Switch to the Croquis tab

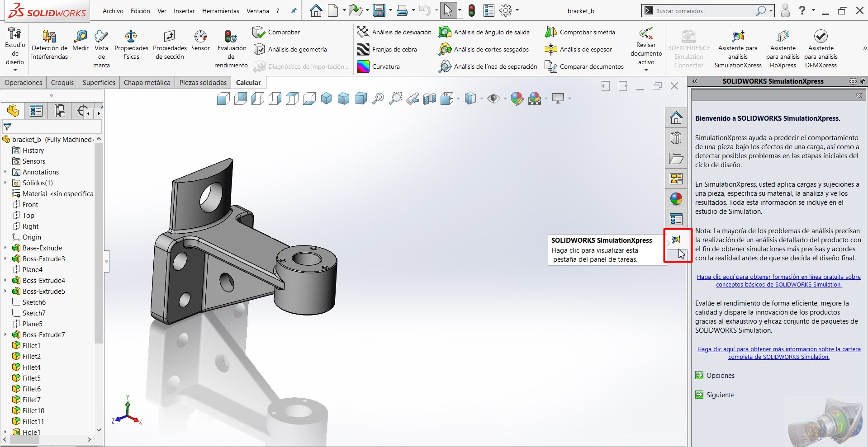pyautogui.click(x=62, y=82)
